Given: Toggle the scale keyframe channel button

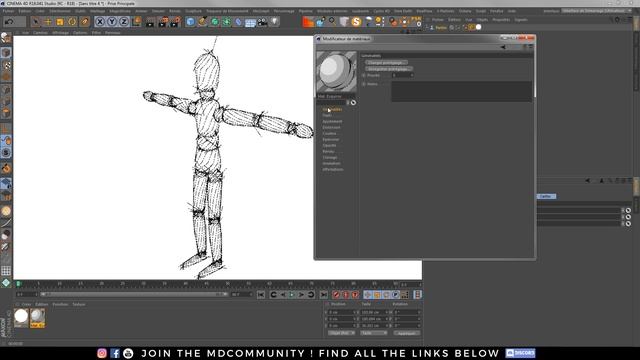Looking at the screenshot, I should pos(377,295).
